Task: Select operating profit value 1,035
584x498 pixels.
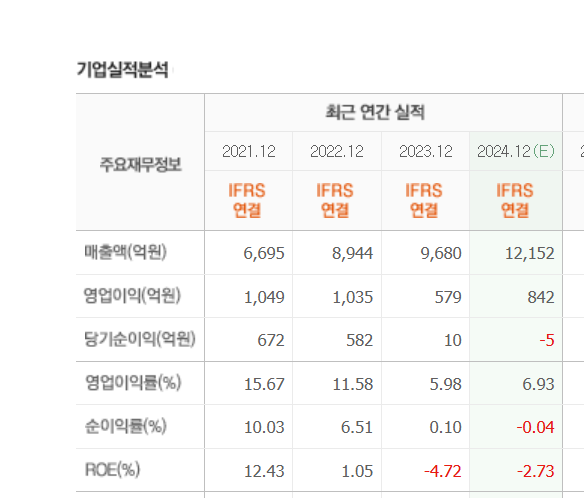Action: point(353,297)
